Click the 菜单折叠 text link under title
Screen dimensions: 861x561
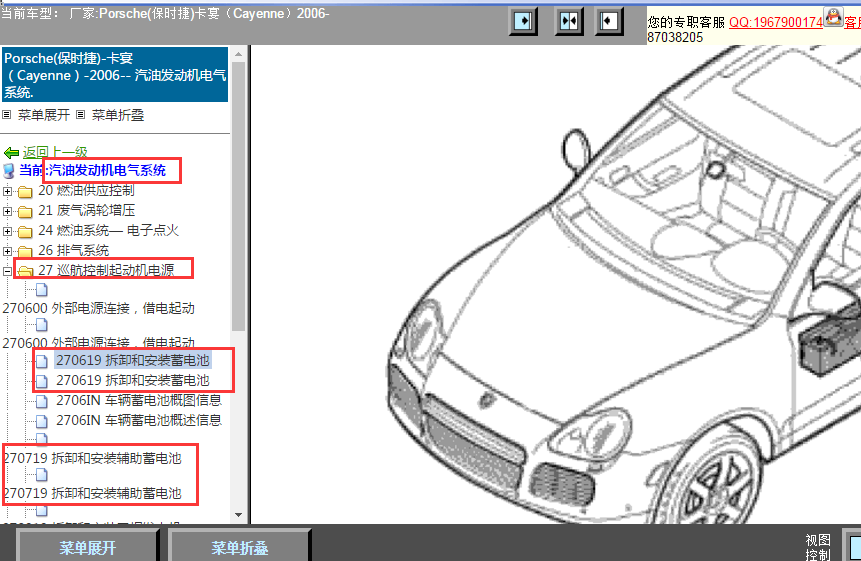point(118,115)
